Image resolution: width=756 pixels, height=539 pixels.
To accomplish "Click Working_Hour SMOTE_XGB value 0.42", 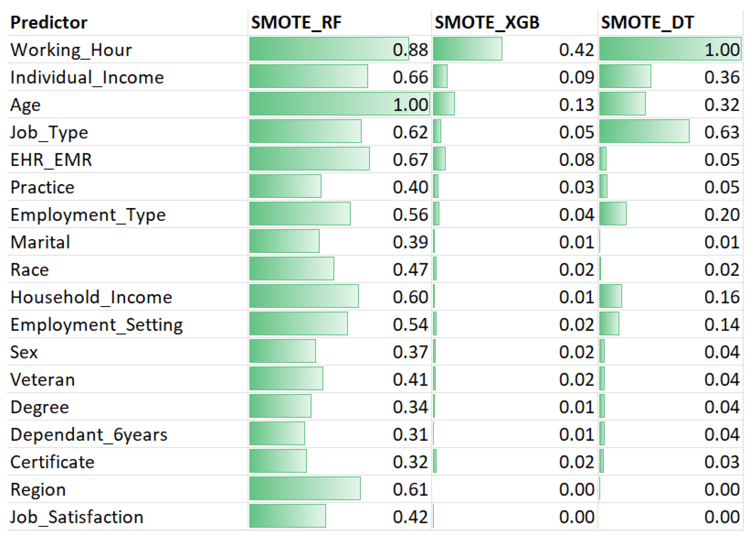I will click(576, 50).
